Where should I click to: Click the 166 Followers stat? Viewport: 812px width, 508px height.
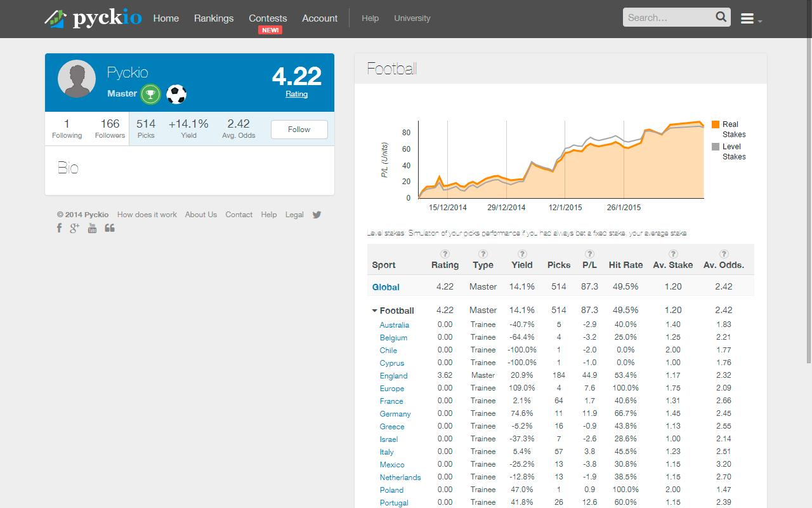(110, 128)
